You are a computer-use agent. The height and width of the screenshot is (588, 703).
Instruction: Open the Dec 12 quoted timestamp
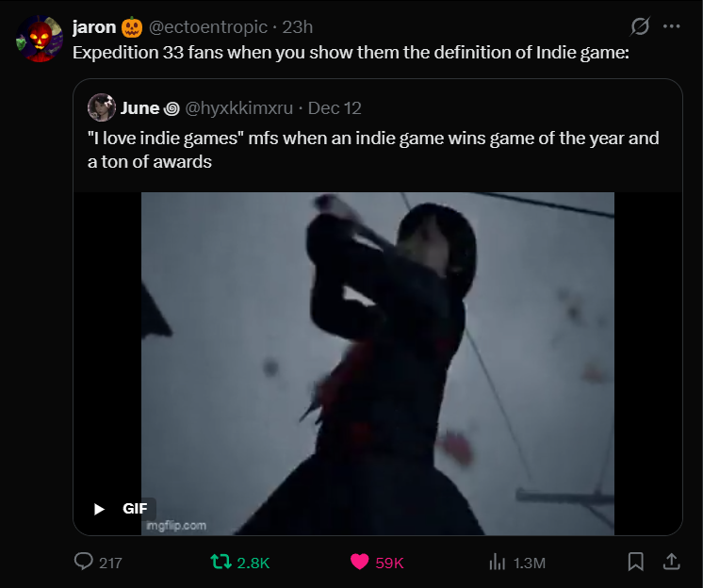[335, 108]
